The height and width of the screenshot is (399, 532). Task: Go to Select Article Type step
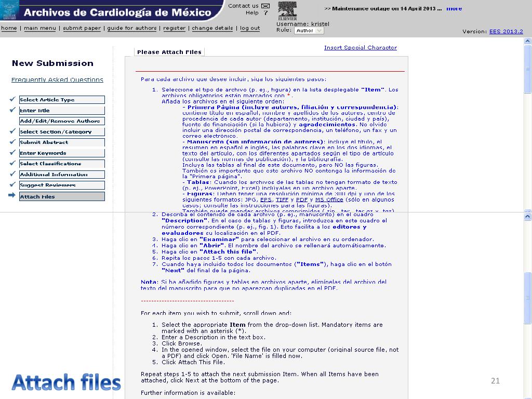pos(62,100)
